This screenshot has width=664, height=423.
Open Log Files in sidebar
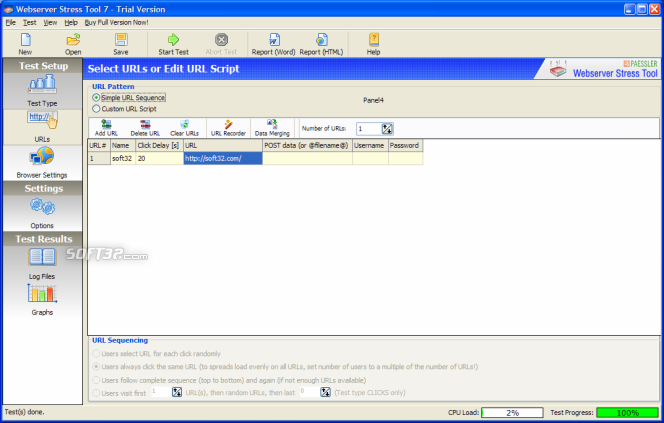click(x=42, y=264)
